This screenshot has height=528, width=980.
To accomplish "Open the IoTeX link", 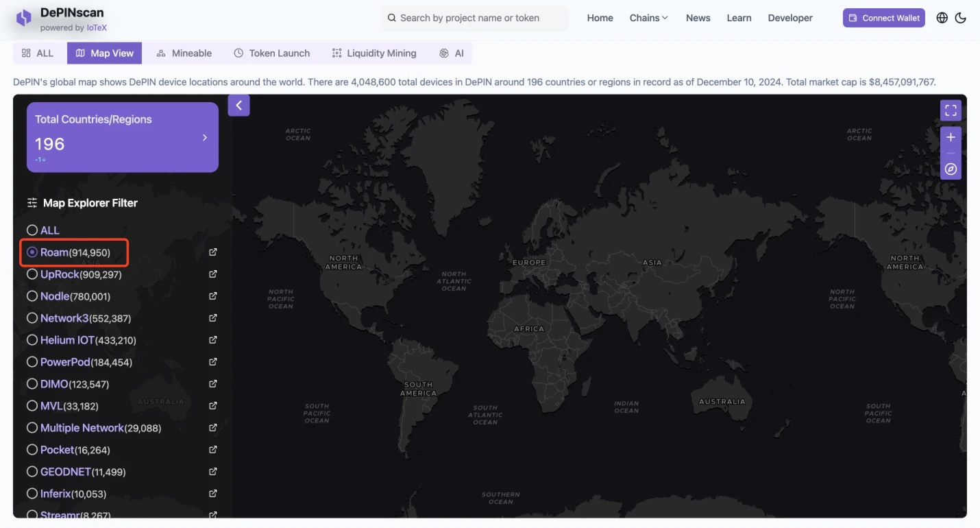I will pyautogui.click(x=97, y=28).
